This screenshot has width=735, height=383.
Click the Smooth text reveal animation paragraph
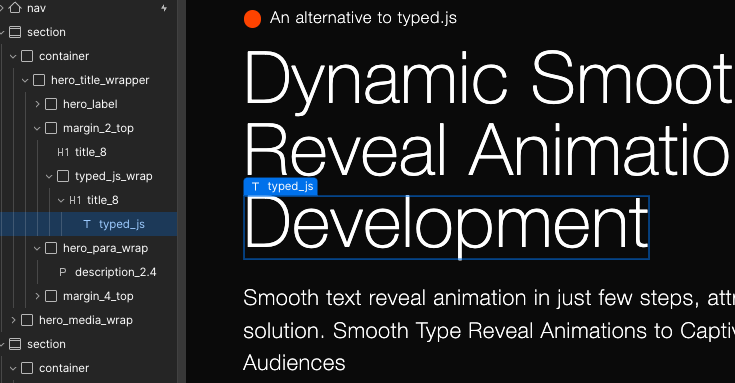pyautogui.click(x=489, y=330)
